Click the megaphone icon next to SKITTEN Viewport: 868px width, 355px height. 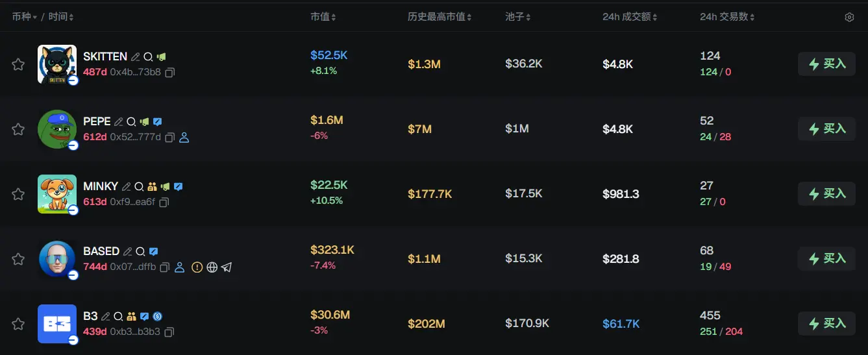click(x=161, y=56)
